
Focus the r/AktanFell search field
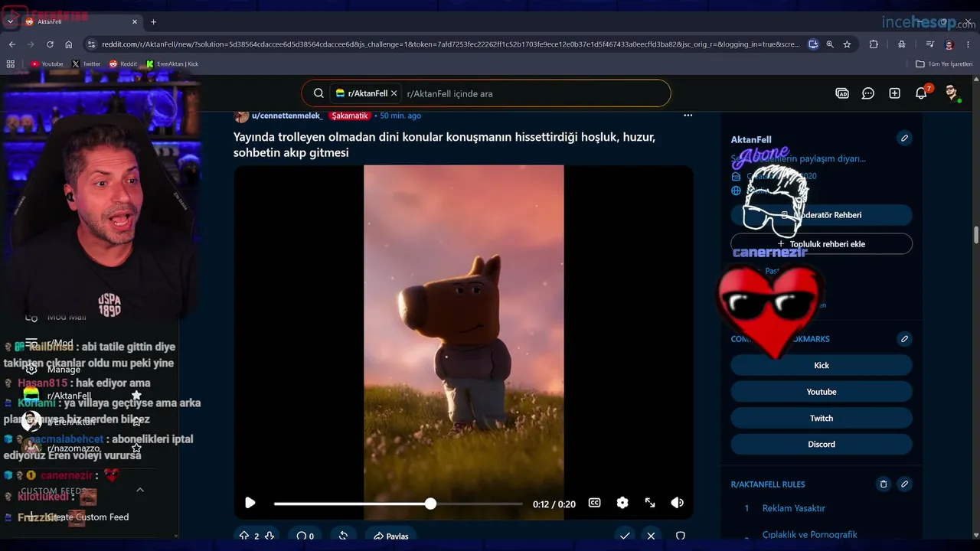click(x=536, y=93)
